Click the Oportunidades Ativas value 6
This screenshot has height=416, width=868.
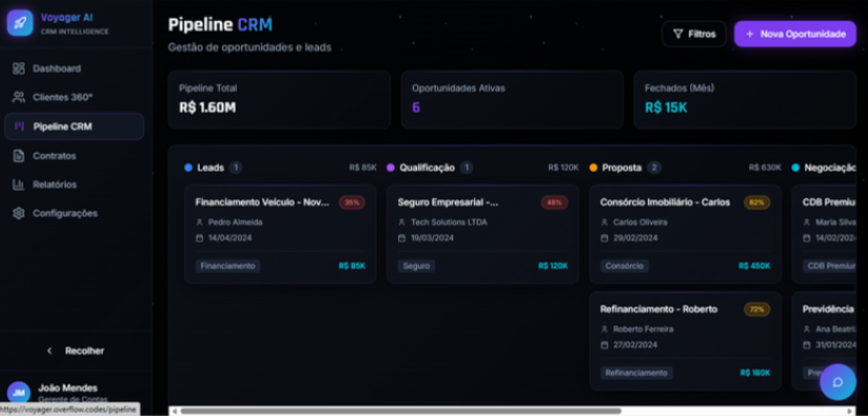tap(416, 108)
